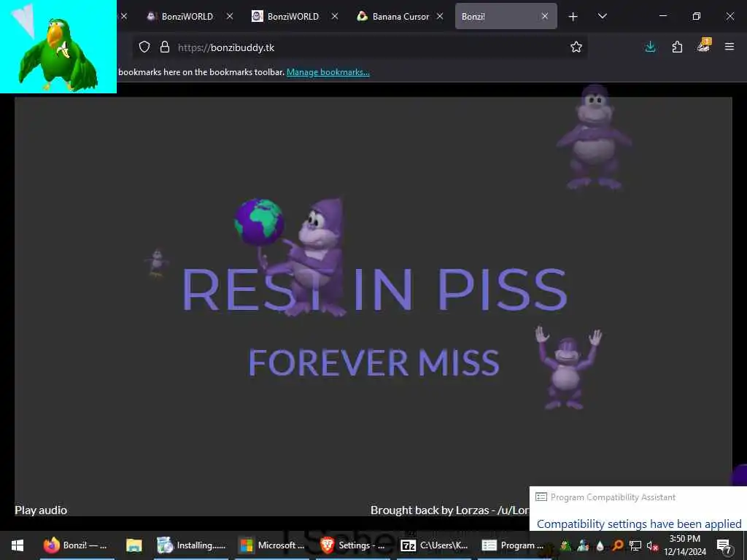Click the REST IN PISS heading
Viewport: 747px width, 560px height.
coord(374,289)
